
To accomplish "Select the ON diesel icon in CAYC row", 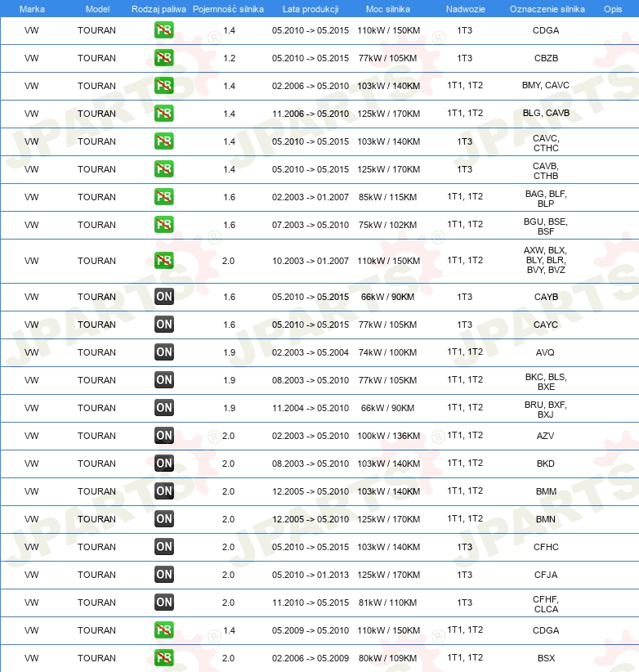I will pos(164,325).
